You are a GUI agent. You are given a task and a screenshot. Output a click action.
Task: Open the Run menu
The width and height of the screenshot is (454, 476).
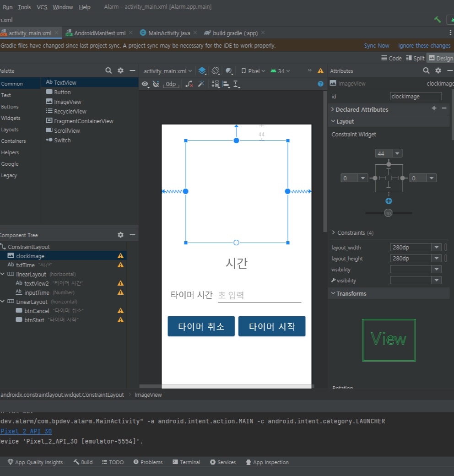point(8,7)
